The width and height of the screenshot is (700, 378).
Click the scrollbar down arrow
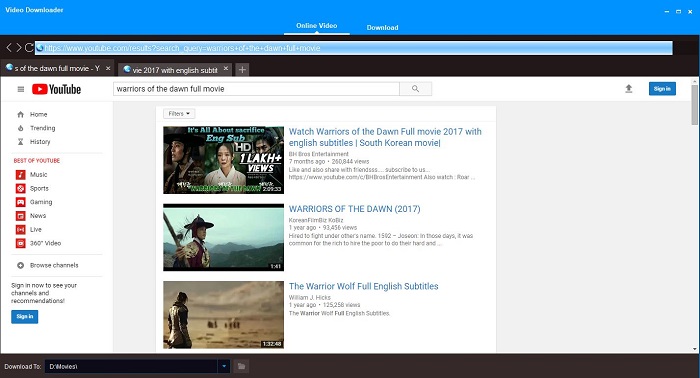695,349
